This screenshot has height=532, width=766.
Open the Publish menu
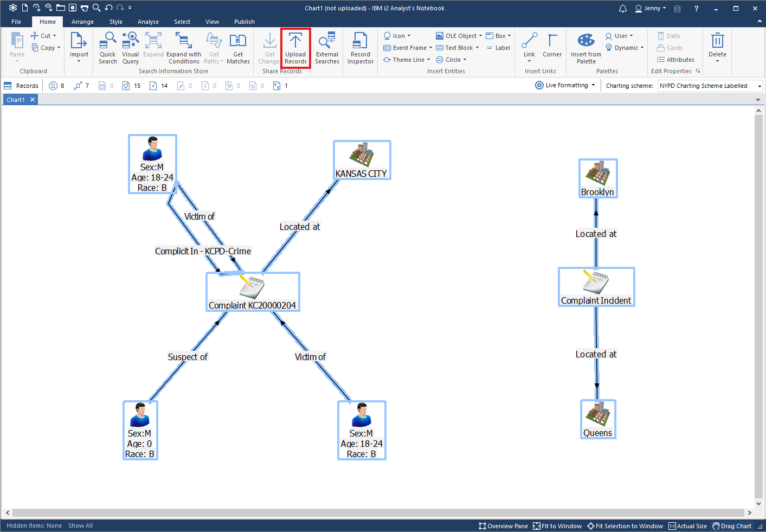(x=244, y=22)
